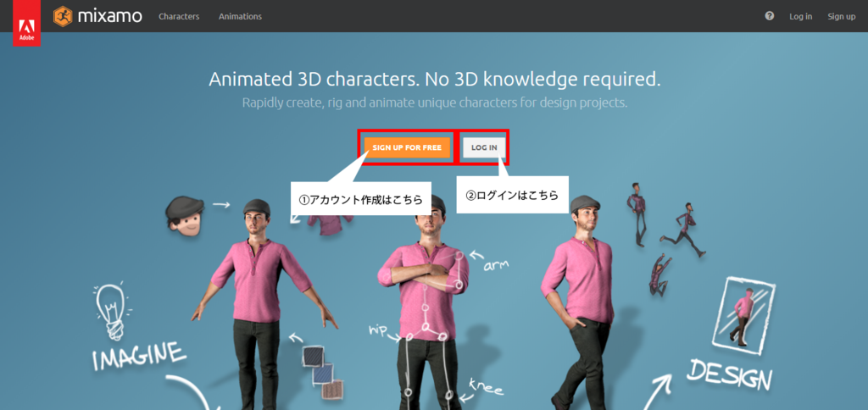Click the mixamo logo in header
The width and height of the screenshot is (868, 410).
(98, 16)
